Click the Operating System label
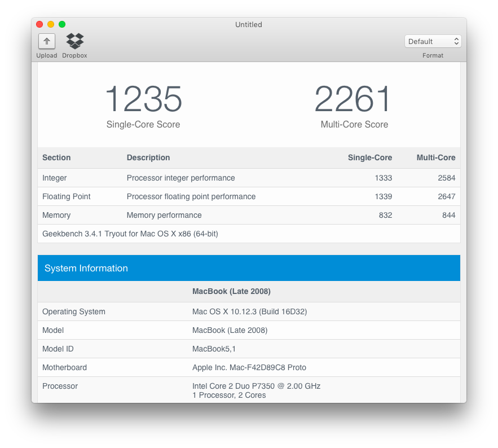498x448 pixels. click(x=74, y=311)
